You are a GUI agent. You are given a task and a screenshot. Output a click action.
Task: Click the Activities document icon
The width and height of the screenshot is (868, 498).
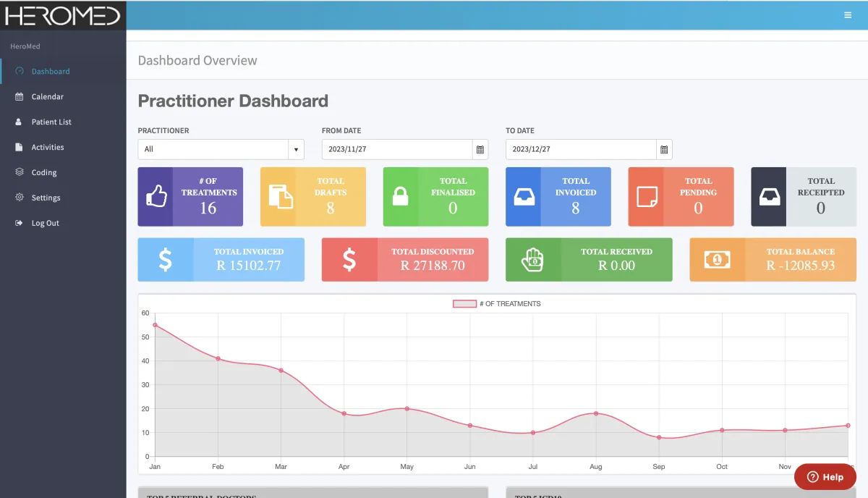tap(20, 147)
